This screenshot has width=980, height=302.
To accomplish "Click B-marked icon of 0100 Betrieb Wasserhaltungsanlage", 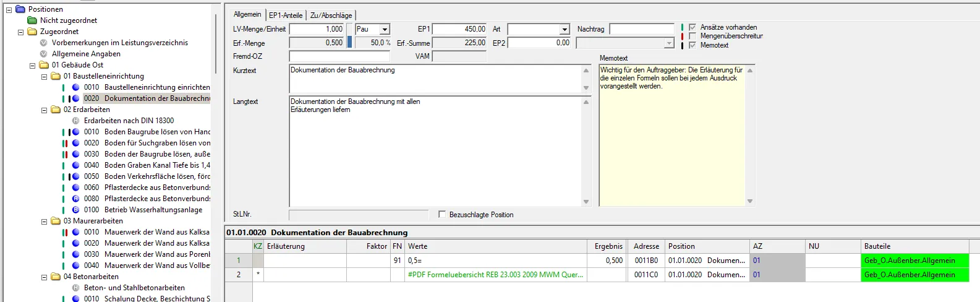I will pos(75,210).
